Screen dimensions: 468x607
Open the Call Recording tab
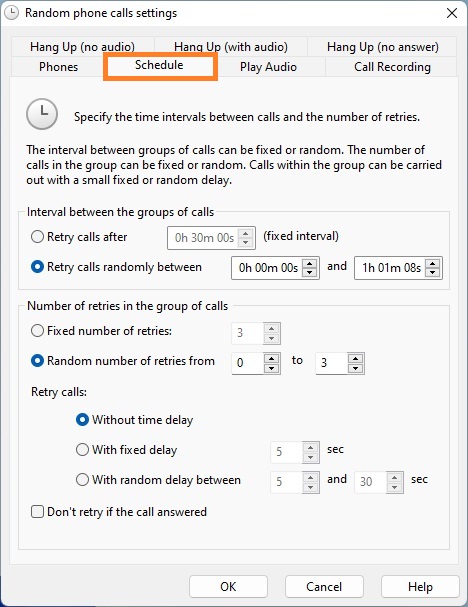pos(392,67)
